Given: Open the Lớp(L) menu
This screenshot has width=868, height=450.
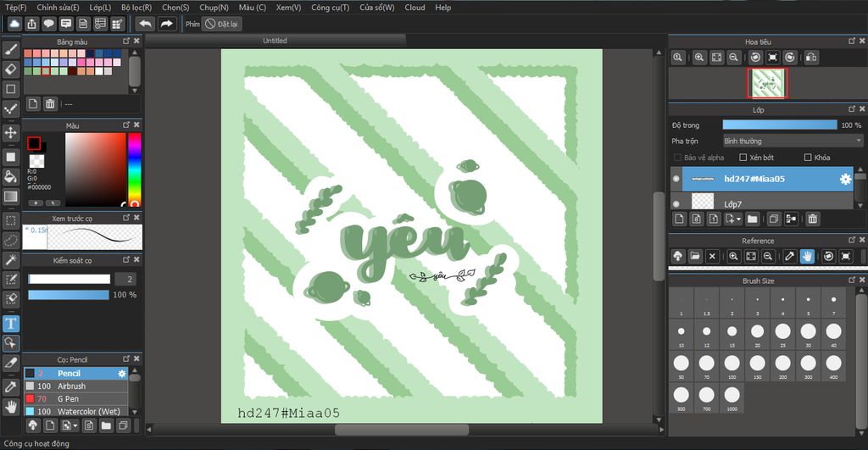Looking at the screenshot, I should [100, 7].
